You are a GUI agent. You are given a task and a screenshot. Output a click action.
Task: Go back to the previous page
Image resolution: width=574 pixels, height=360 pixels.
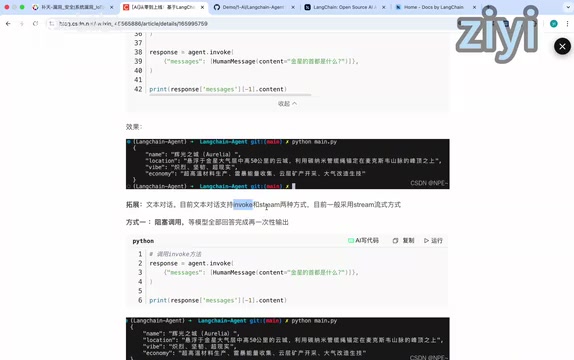(x=8, y=24)
